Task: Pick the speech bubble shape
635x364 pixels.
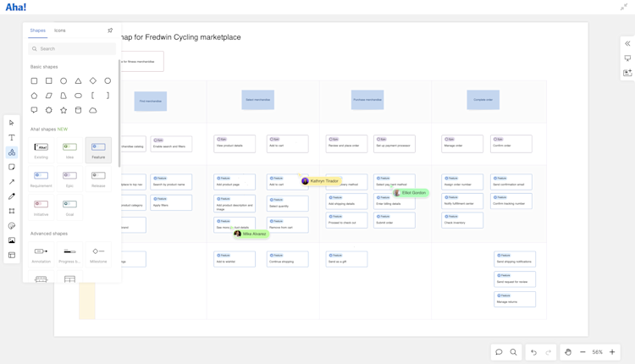Action: click(x=34, y=110)
